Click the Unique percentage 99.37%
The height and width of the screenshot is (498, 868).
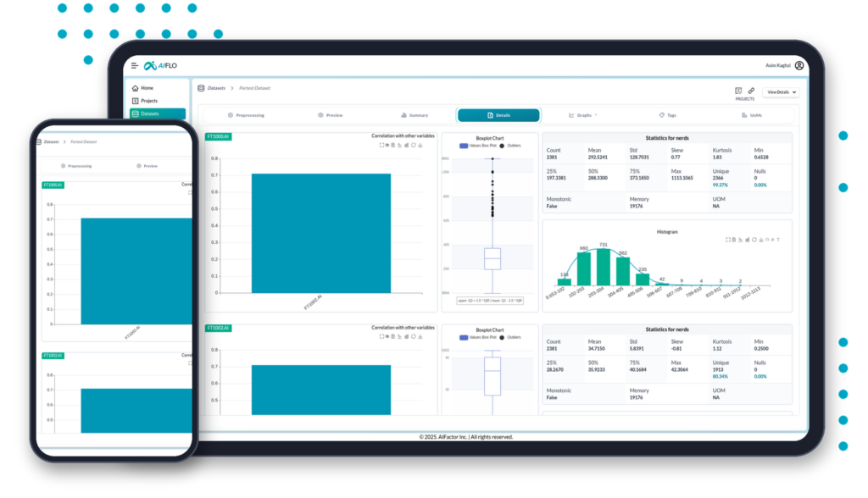(721, 185)
